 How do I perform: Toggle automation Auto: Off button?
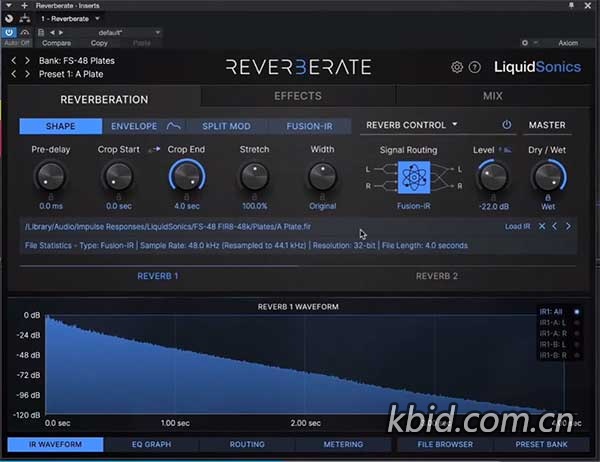[x=17, y=43]
